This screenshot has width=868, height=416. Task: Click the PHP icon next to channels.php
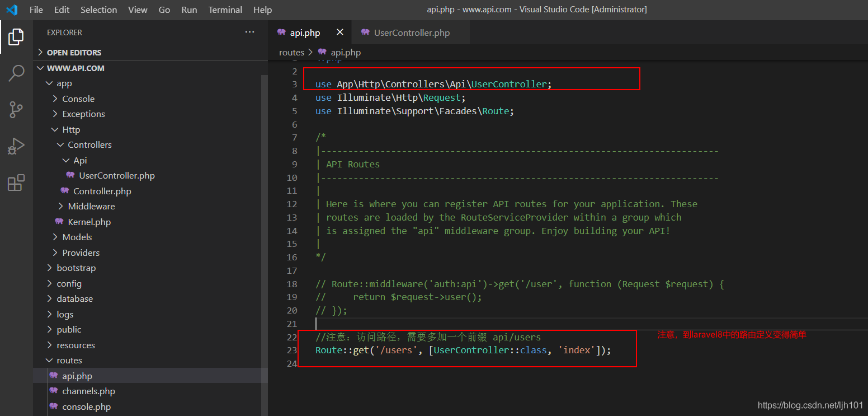point(54,391)
